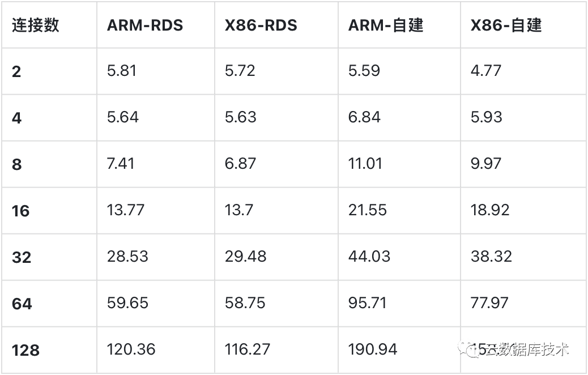Click the 190.94 value in row 128
588x375 pixels.
point(373,350)
